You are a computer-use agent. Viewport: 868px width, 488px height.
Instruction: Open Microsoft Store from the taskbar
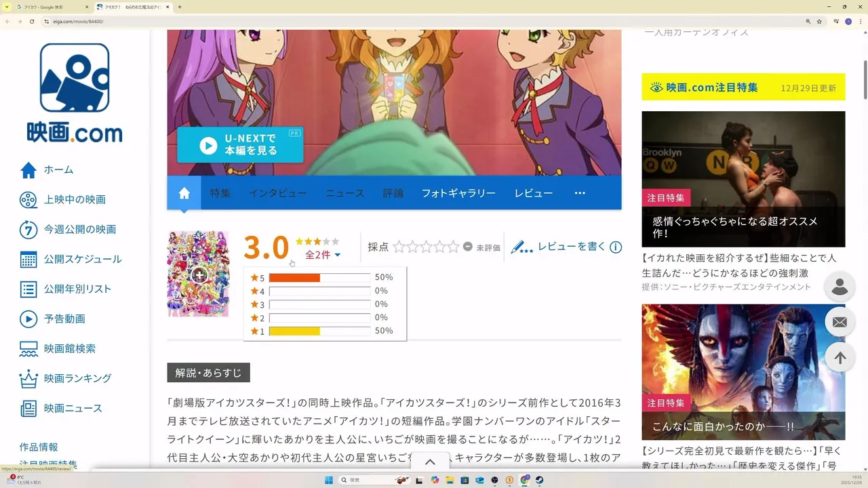[465, 480]
